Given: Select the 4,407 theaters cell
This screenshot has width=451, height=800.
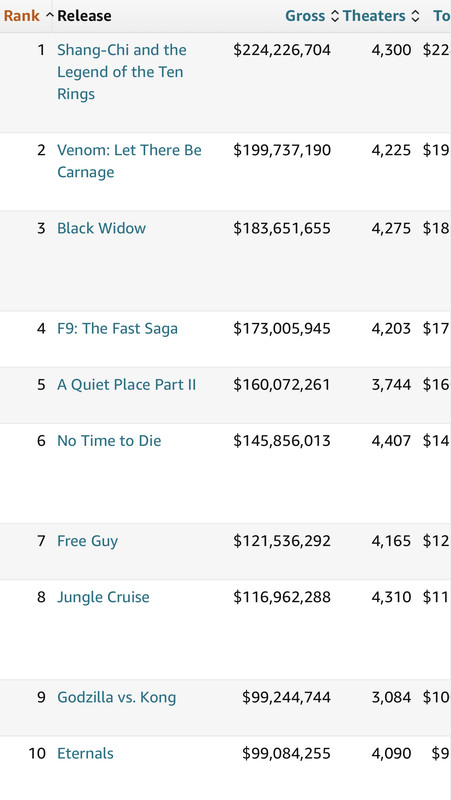Looking at the screenshot, I should click(391, 440).
